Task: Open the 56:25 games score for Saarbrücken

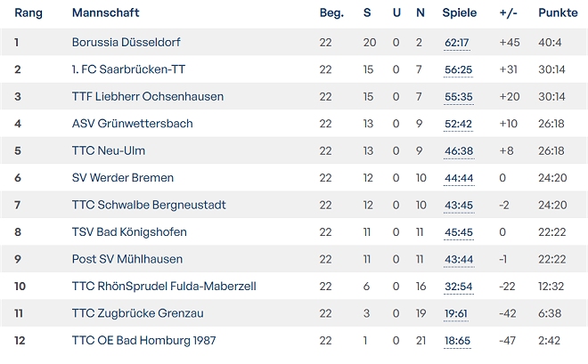Action: tap(457, 69)
